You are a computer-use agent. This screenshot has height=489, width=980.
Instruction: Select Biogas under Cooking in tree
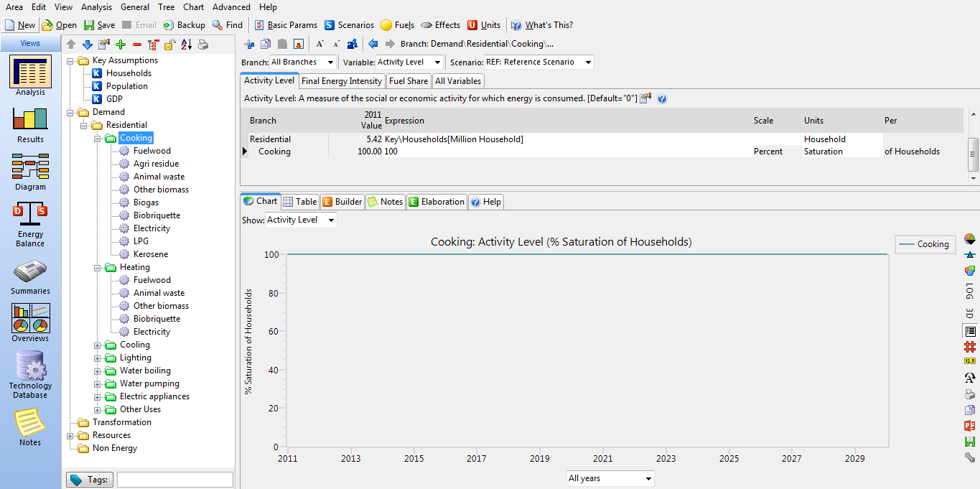(146, 202)
